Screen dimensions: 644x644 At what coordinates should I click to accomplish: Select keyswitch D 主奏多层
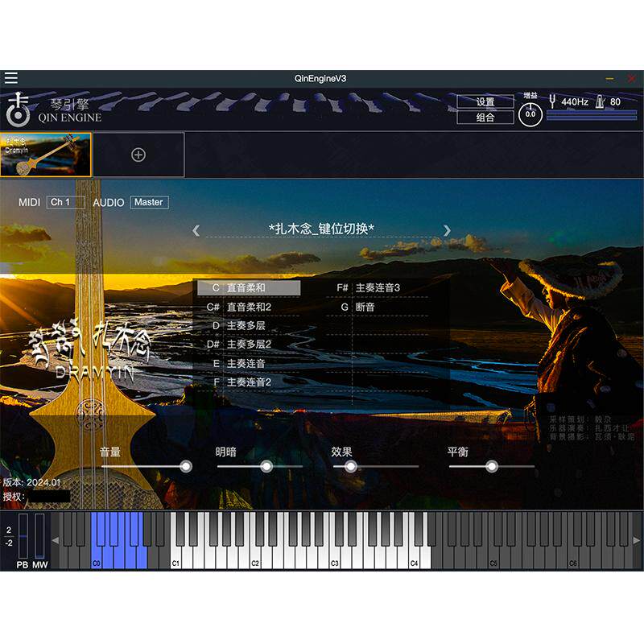(x=249, y=326)
